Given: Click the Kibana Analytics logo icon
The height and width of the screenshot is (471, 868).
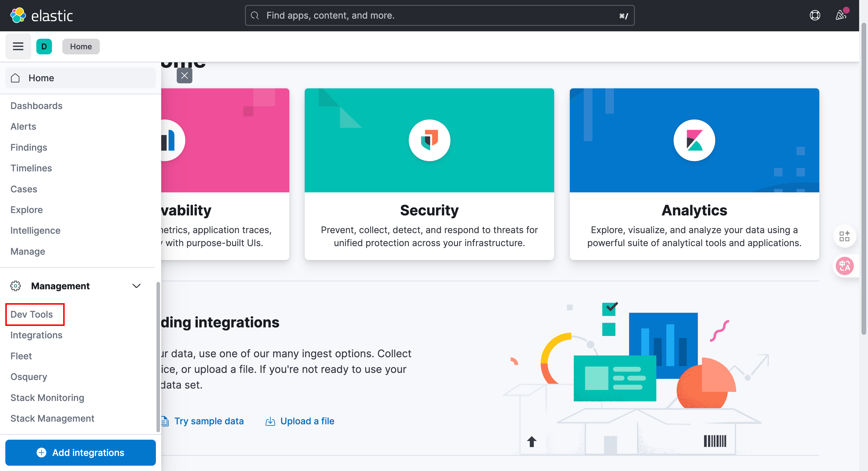Looking at the screenshot, I should coord(694,140).
